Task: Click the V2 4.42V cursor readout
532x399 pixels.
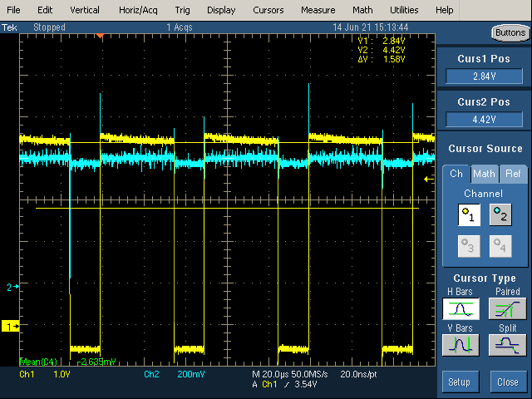Action: point(382,50)
